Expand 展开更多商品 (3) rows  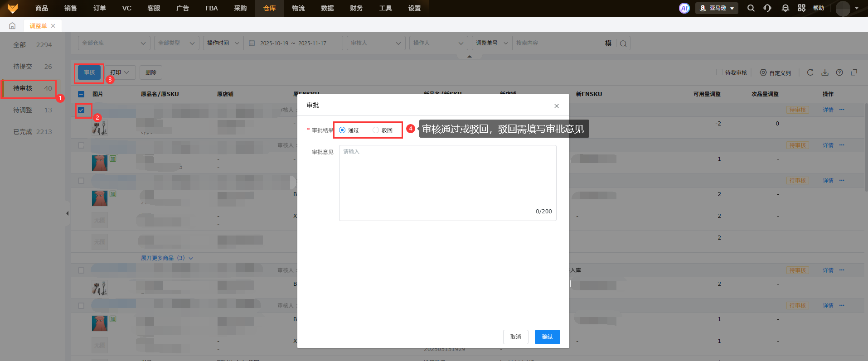[166, 258]
